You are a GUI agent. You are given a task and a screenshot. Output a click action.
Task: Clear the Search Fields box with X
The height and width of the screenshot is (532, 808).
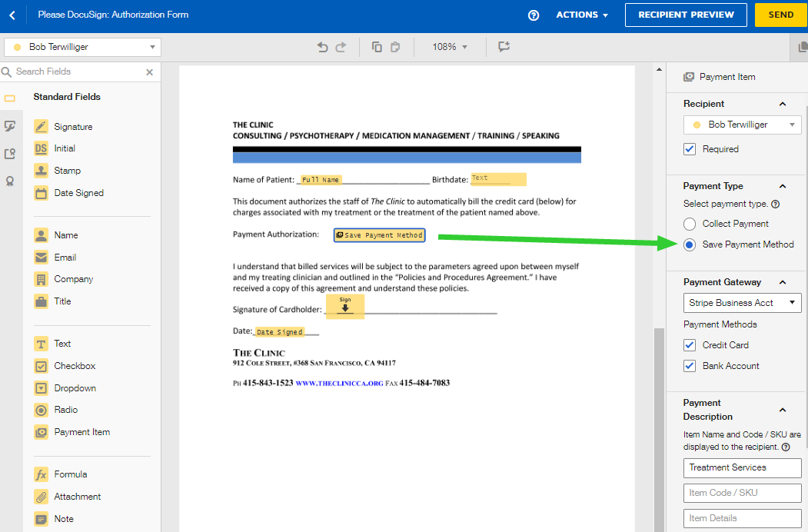(150, 72)
